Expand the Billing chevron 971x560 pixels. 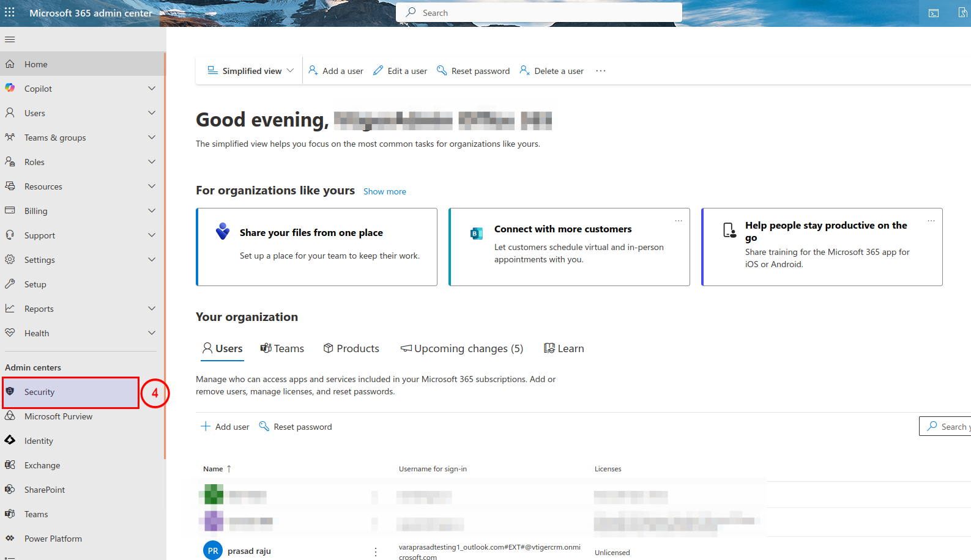tap(152, 211)
